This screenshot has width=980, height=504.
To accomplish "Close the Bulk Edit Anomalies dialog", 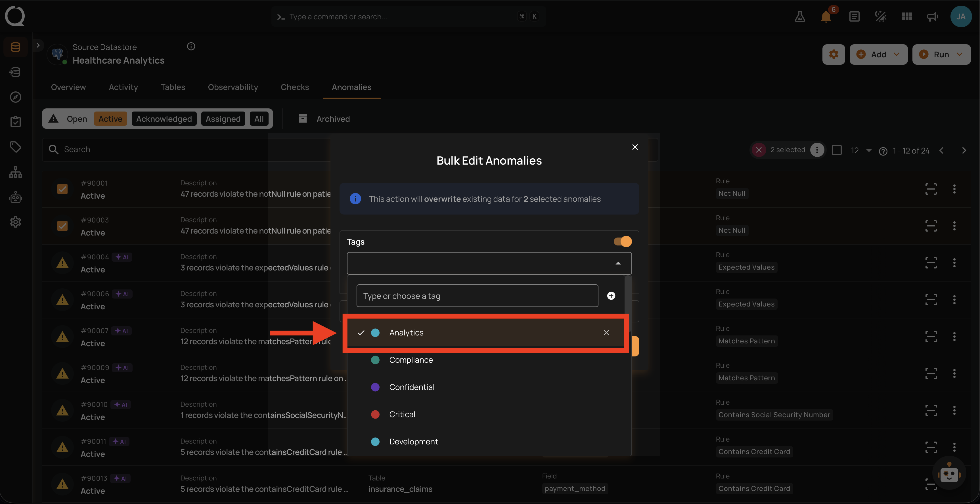I will [635, 147].
